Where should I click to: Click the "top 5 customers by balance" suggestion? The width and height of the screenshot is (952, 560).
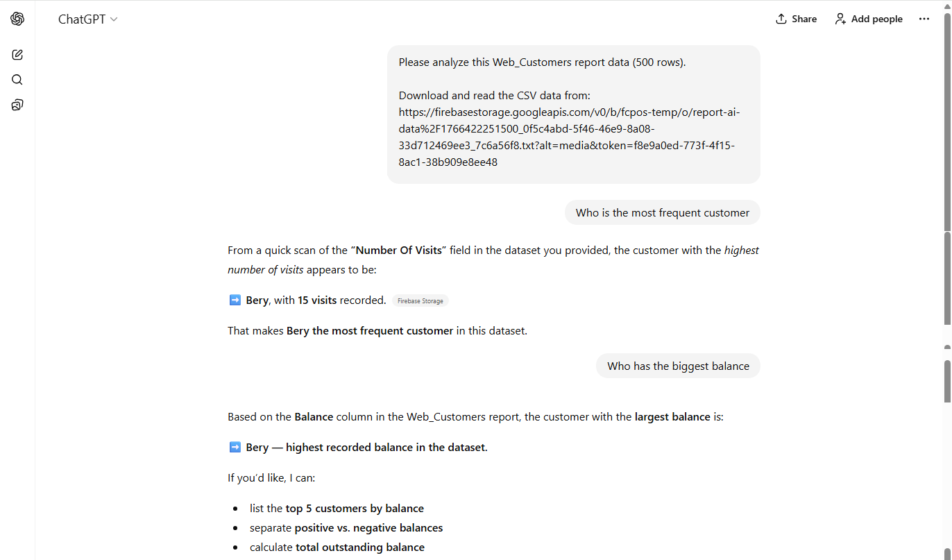coord(354,509)
